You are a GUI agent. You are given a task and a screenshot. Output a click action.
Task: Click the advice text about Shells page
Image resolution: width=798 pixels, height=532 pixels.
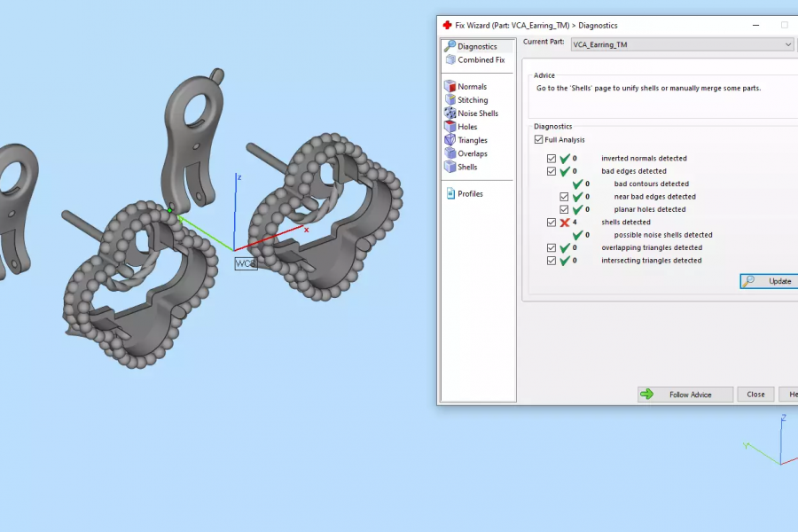[648, 88]
